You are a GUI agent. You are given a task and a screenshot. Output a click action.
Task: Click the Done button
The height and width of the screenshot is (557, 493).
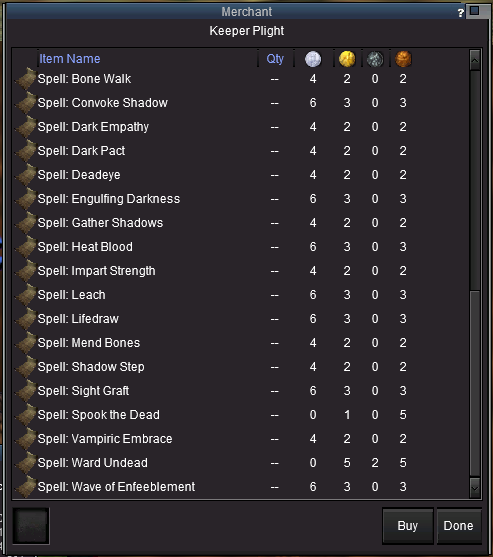point(459,526)
